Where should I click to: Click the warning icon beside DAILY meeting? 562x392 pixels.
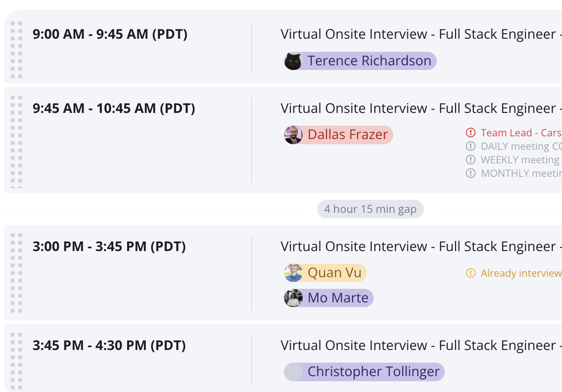tap(470, 146)
